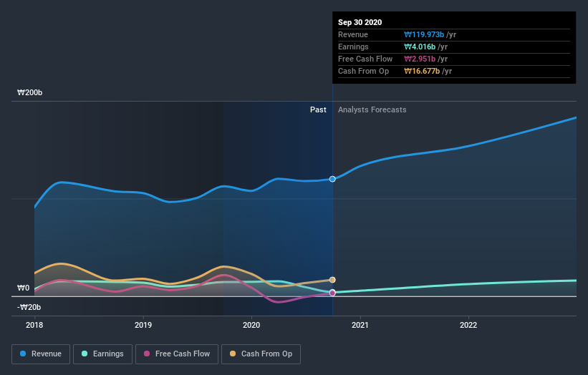Click the Revenue row label in tooltip
588x375 pixels.
(x=353, y=35)
